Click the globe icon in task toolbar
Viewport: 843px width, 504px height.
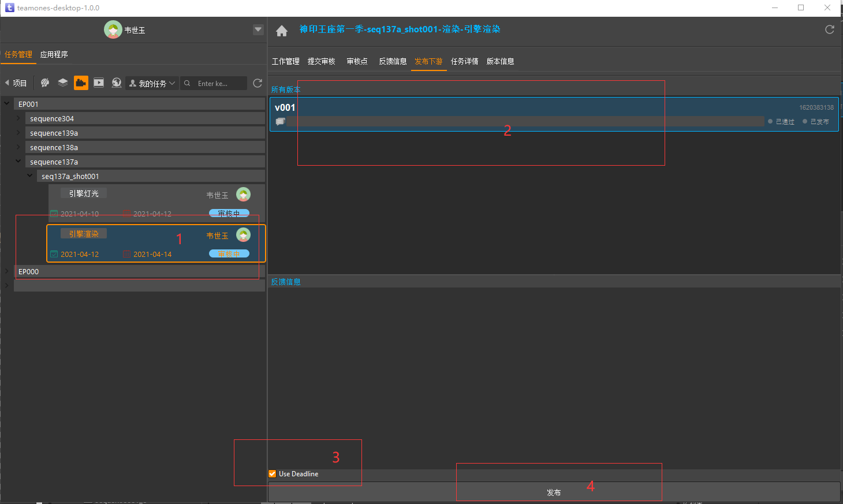click(117, 83)
